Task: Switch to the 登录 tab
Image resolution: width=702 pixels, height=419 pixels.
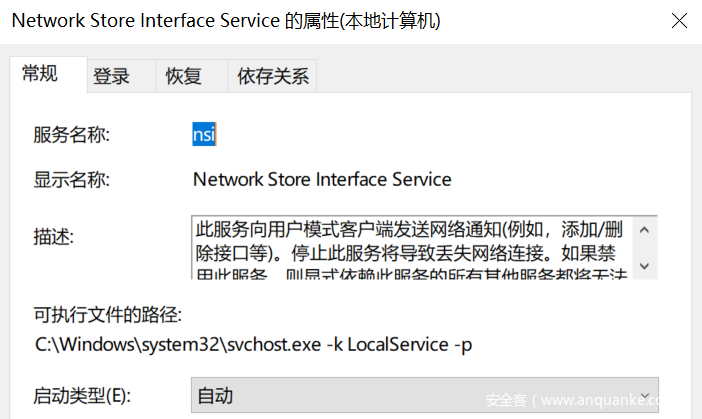Action: pyautogui.click(x=111, y=76)
